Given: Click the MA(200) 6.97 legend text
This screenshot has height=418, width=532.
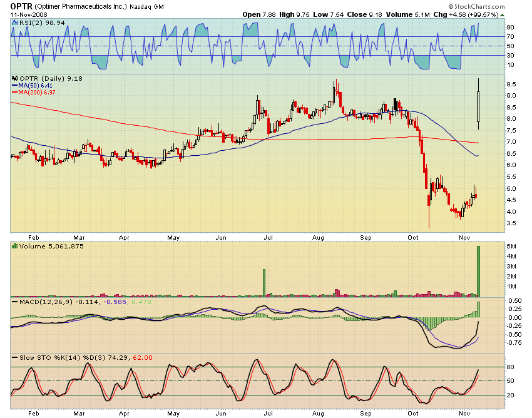Looking at the screenshot, I should pyautogui.click(x=37, y=92).
